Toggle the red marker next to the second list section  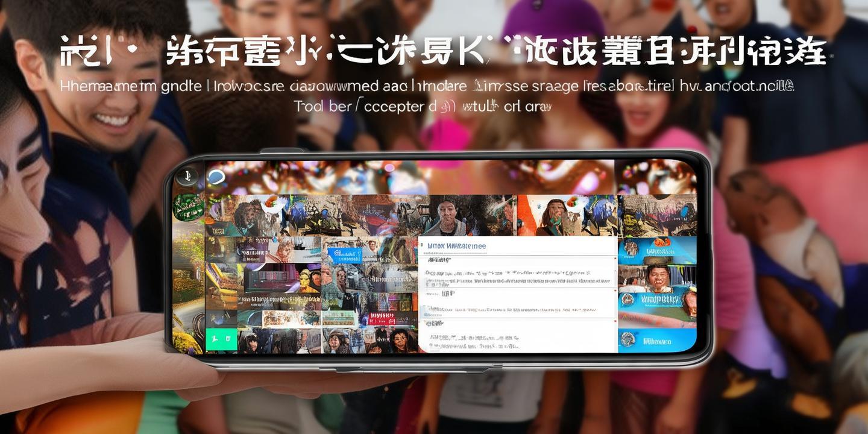coord(615,289)
